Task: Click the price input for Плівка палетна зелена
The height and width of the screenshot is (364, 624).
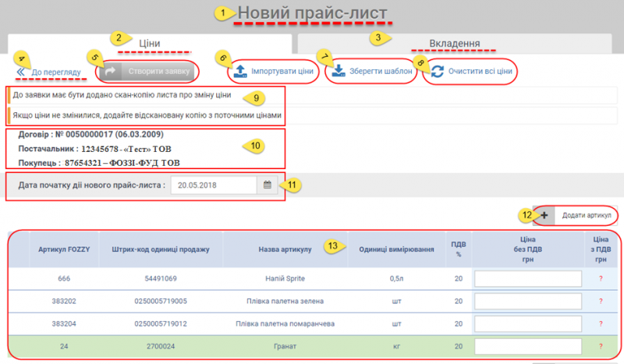Action: (528, 301)
